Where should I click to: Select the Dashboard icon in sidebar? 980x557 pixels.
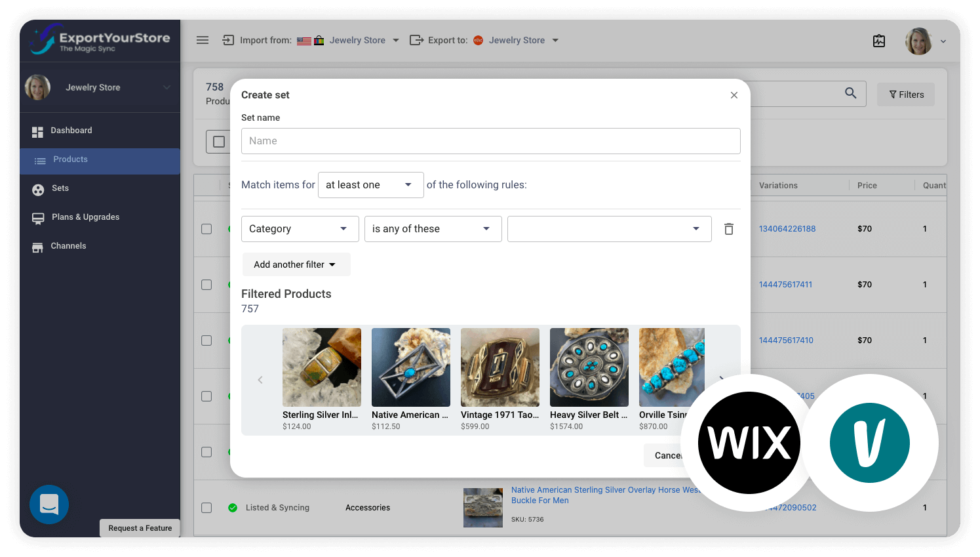tap(37, 130)
